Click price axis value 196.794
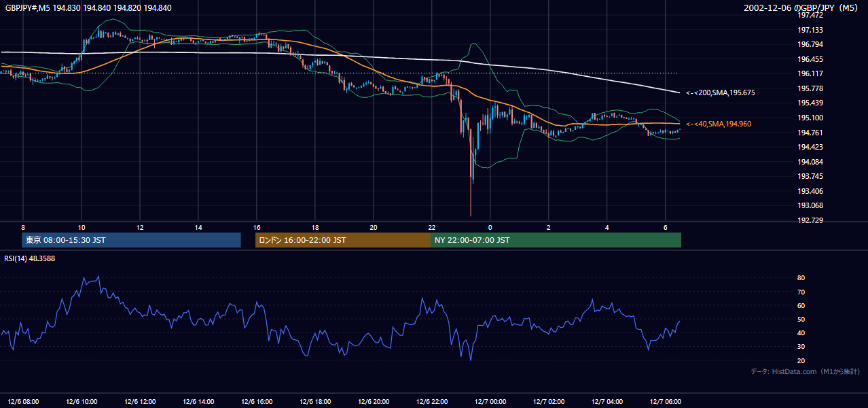The height and width of the screenshot is (408, 868). (810, 45)
